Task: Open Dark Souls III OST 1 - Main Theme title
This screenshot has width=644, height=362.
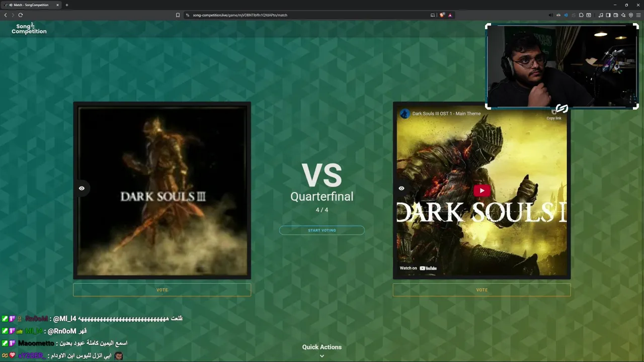Action: pyautogui.click(x=446, y=114)
